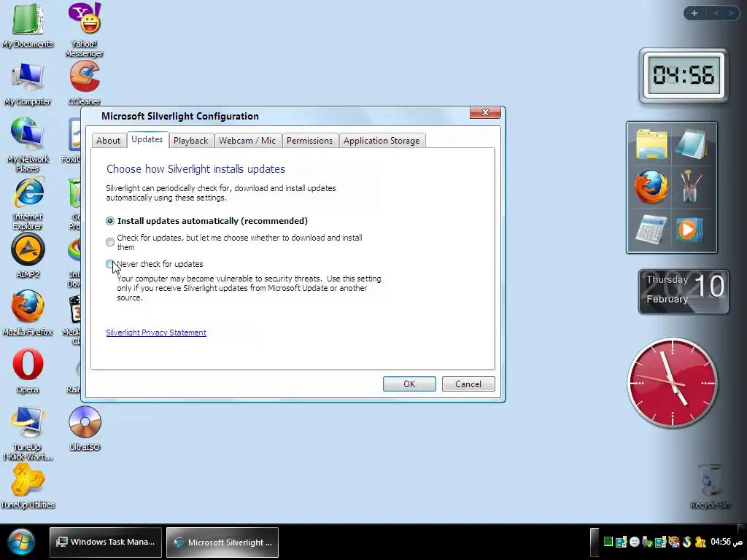The height and width of the screenshot is (560, 747).
Task: Click the USB safely remove tray icon
Action: (x=647, y=542)
